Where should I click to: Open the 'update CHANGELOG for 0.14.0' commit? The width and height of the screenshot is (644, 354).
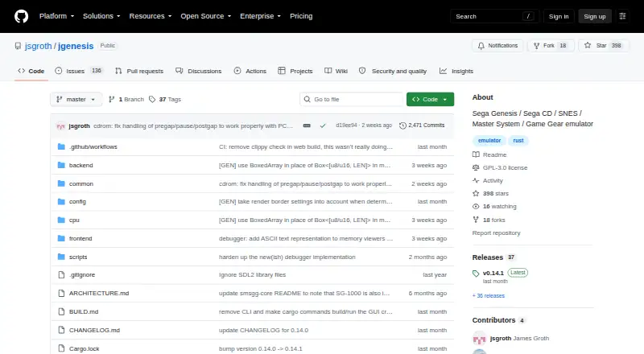(263, 330)
